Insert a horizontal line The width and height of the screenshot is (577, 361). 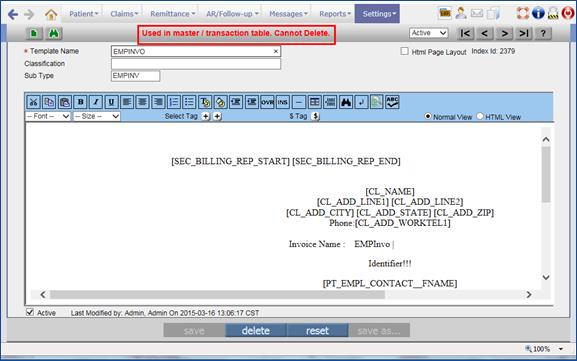pyautogui.click(x=299, y=102)
